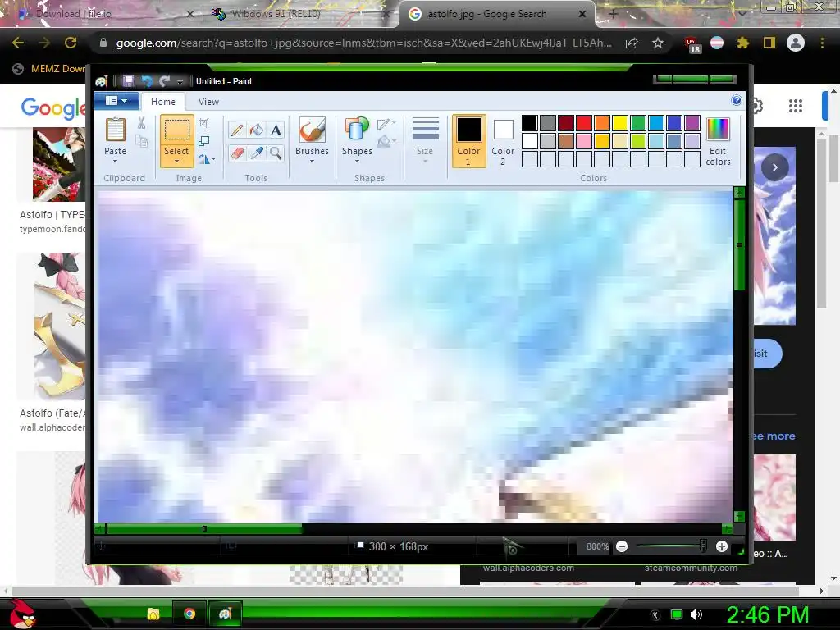Click zoom in plus button in Paint
Image resolution: width=840 pixels, height=630 pixels.
coord(722,546)
